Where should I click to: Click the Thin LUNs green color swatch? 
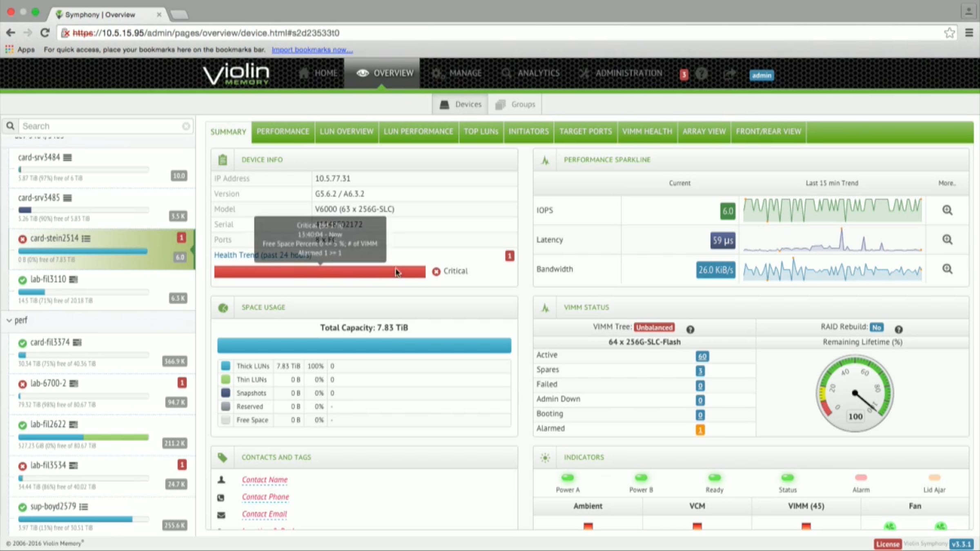click(225, 379)
